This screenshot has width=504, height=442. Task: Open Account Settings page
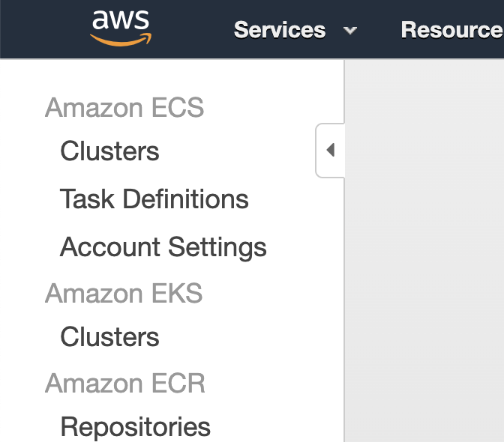[163, 247]
